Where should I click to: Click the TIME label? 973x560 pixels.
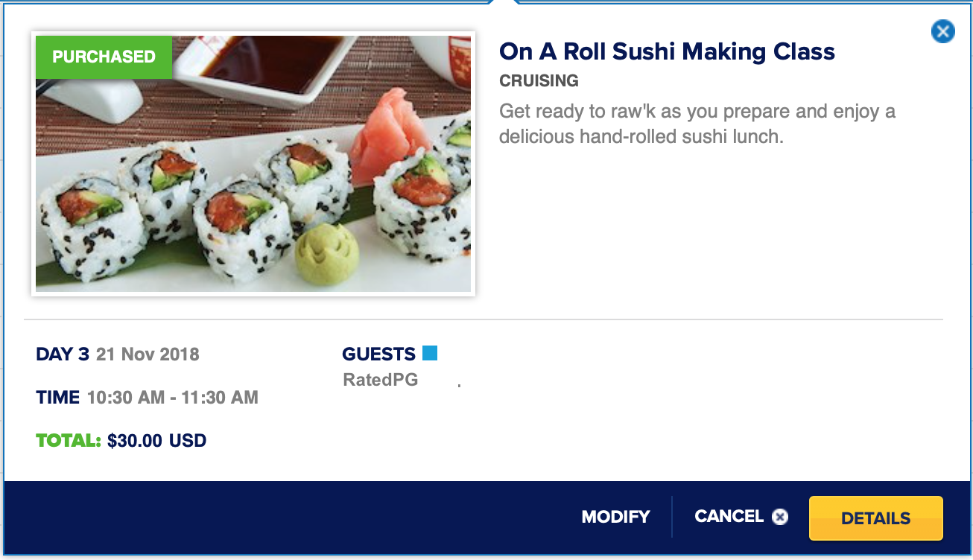point(58,398)
